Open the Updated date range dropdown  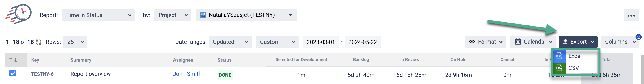pos(230,42)
